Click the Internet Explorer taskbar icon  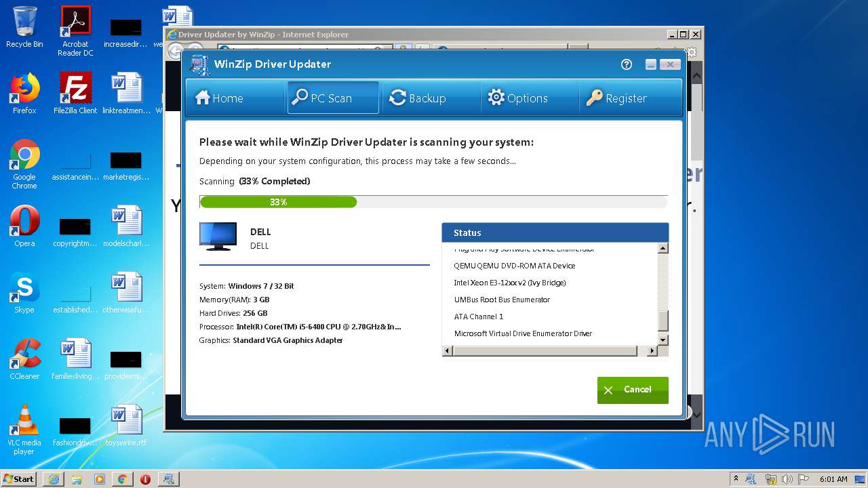(54, 479)
